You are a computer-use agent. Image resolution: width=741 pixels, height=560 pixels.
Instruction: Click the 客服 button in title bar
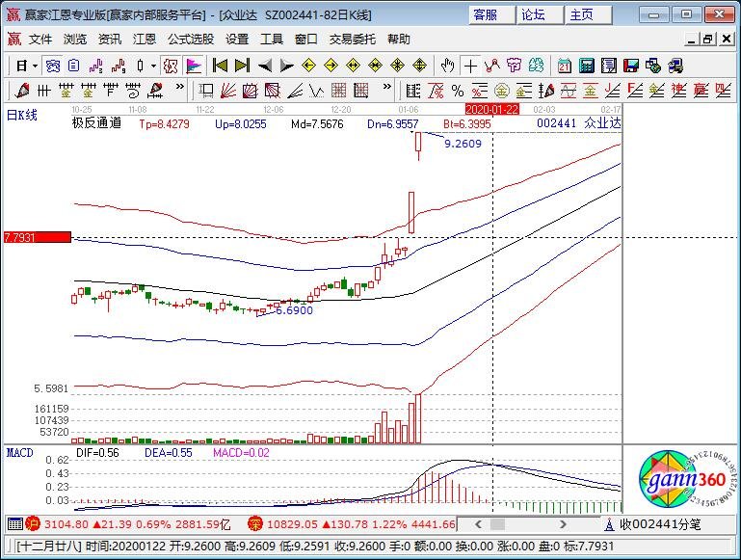coord(490,15)
